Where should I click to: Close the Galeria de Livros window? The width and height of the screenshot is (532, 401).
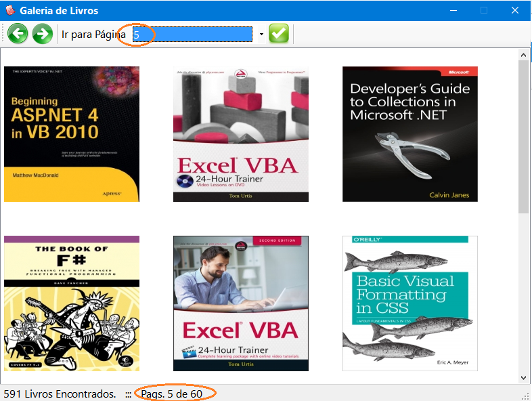(x=515, y=11)
